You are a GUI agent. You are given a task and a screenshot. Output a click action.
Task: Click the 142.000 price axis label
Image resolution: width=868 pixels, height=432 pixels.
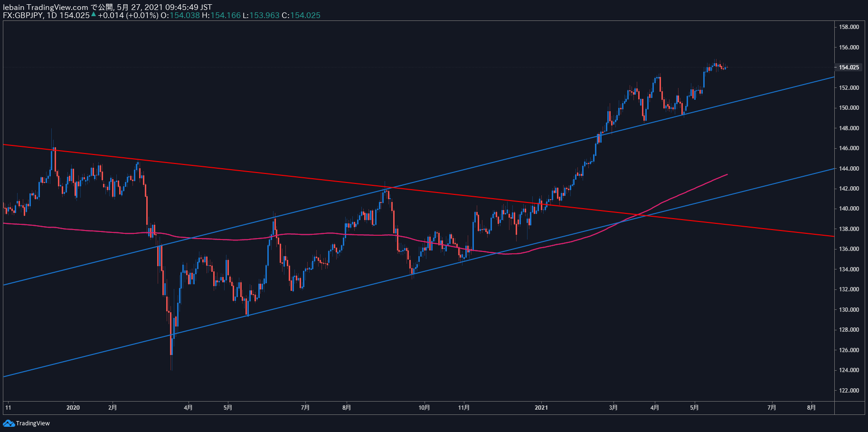tap(849, 189)
